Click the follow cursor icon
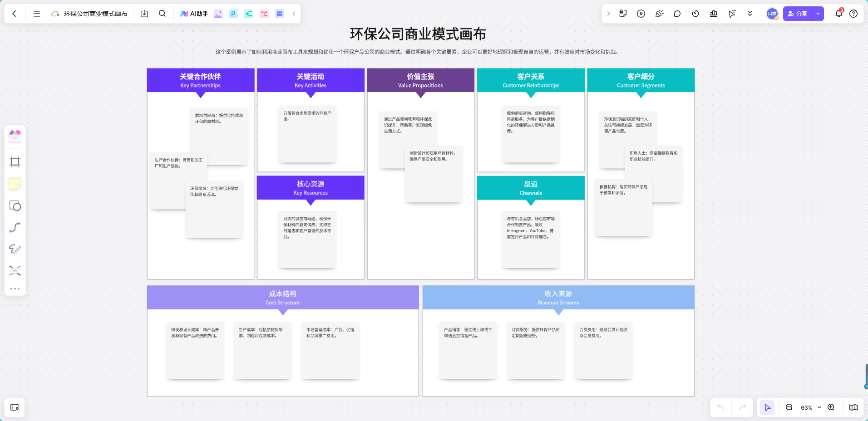The width and height of the screenshot is (868, 421). pos(732,14)
